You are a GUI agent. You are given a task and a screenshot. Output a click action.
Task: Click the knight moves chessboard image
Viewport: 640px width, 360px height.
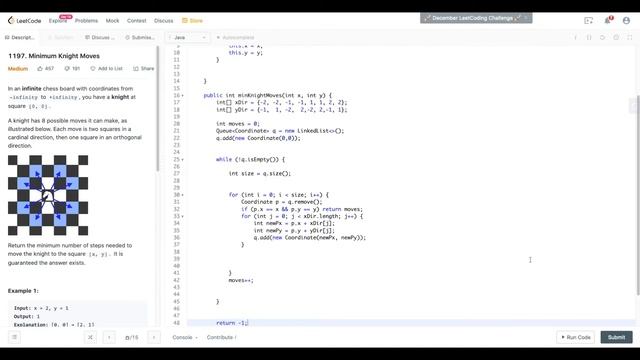(48, 195)
